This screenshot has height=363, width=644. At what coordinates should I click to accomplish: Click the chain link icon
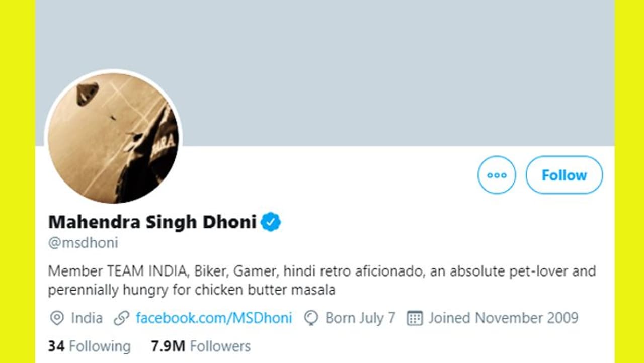click(121, 318)
